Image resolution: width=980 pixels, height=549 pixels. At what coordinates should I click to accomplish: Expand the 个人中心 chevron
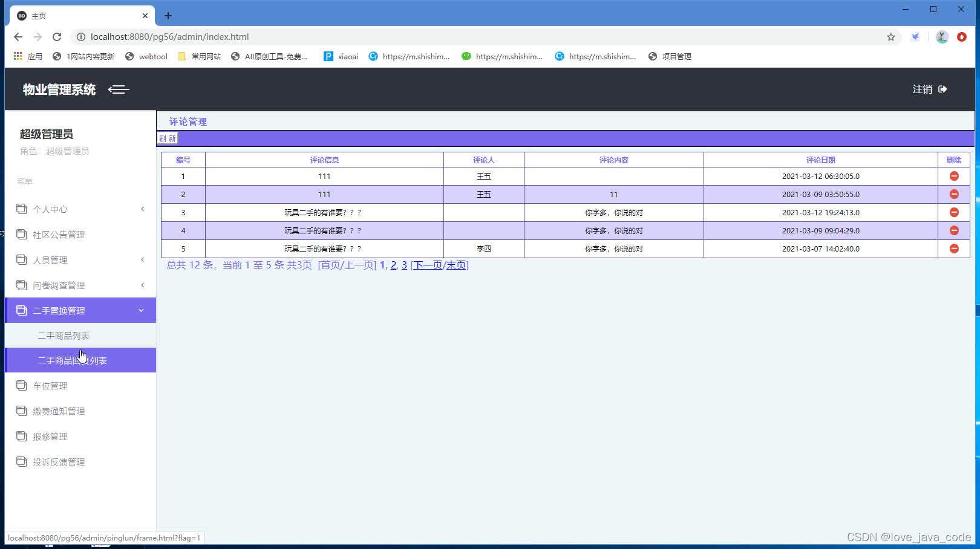pos(143,209)
